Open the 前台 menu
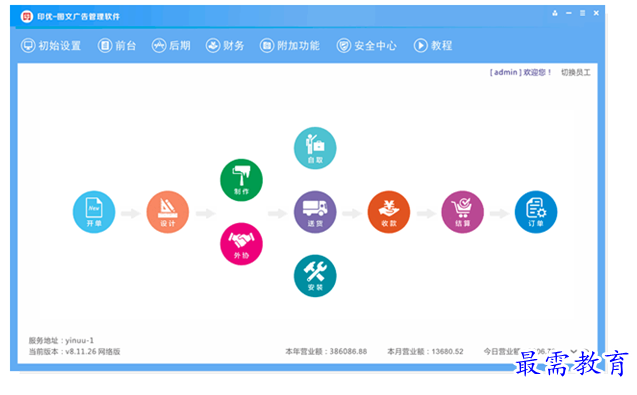Screen dimensions: 637x395 pyautogui.click(x=117, y=46)
